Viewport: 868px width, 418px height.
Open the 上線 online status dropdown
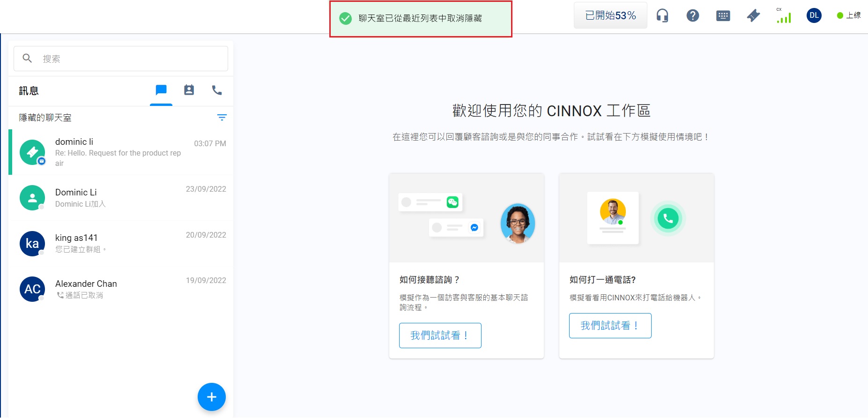[x=848, y=15]
